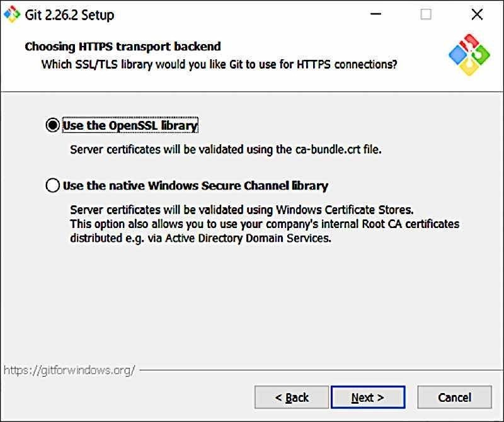504x422 pixels.
Task: Click the Windows Certificate Stores description line
Action: pos(242,209)
